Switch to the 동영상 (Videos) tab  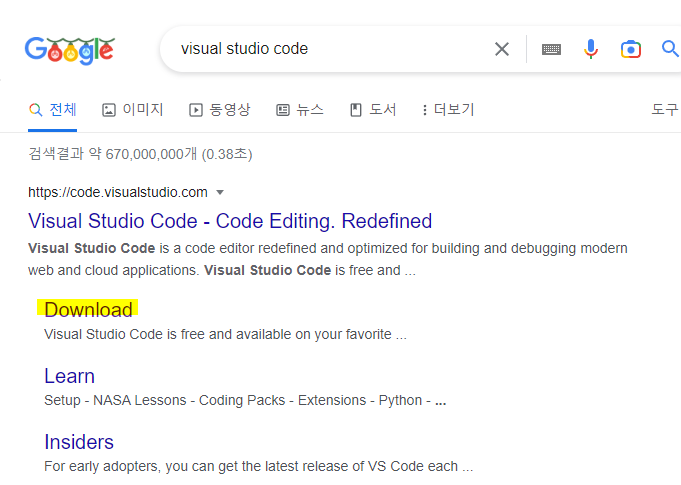[220, 109]
